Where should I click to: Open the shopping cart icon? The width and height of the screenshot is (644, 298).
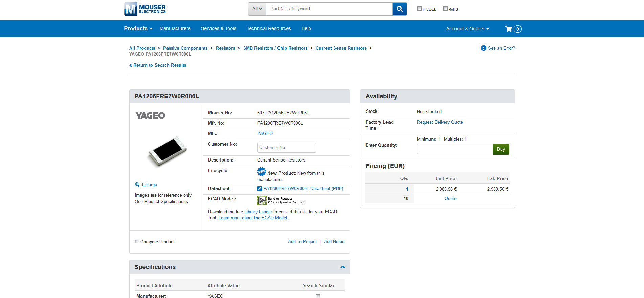(x=508, y=29)
